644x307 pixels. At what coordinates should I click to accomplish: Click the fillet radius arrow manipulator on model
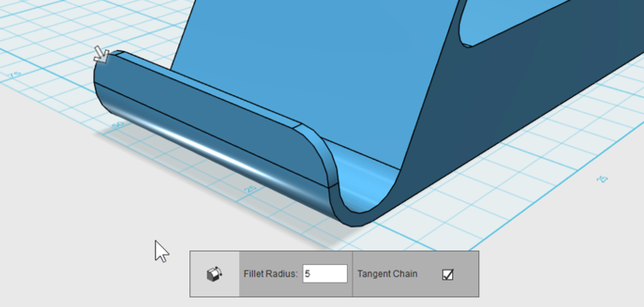101,54
